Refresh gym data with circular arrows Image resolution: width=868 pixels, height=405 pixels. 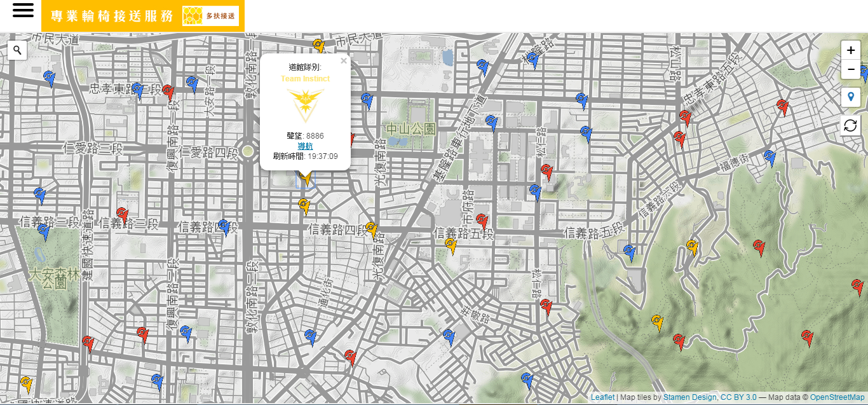[851, 125]
